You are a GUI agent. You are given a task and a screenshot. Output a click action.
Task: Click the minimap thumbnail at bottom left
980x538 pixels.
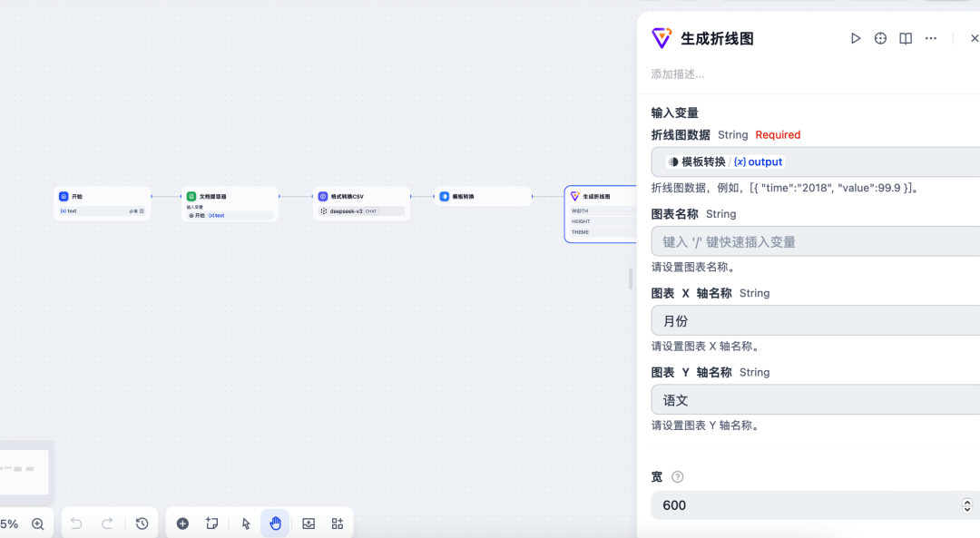click(x=24, y=472)
